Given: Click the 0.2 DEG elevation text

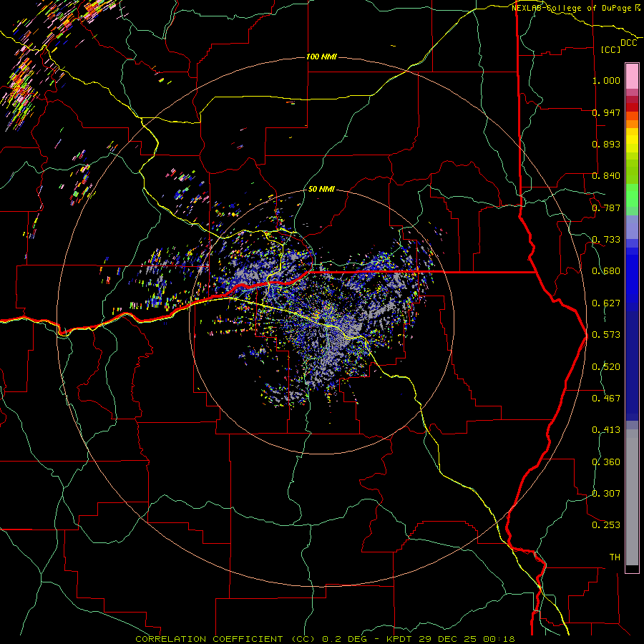Looking at the screenshot, I should pos(344,639).
